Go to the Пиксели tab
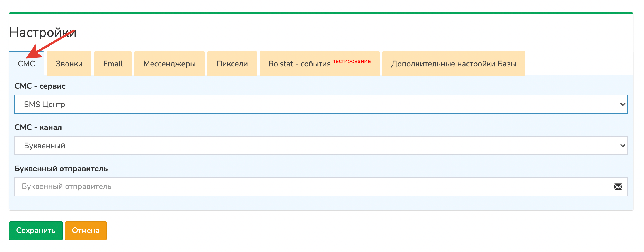644x252 pixels. [x=232, y=64]
